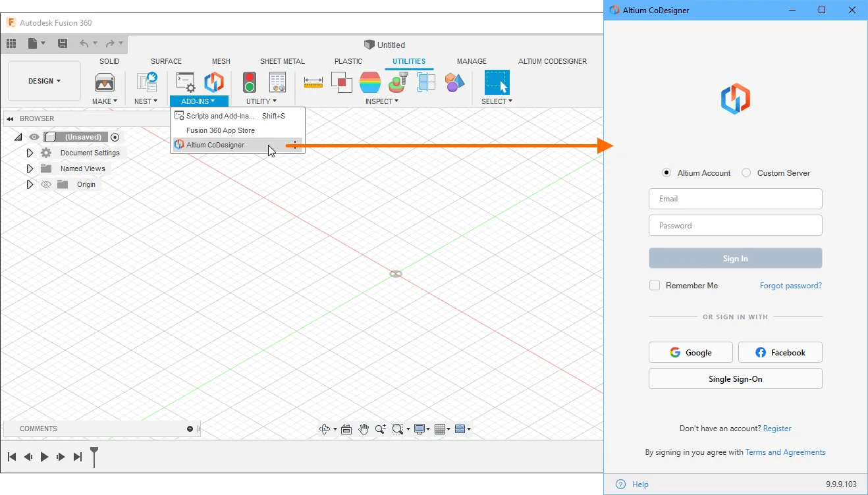This screenshot has width=868, height=495.
Task: Open the Scripts and Add-Ins toolbar icon
Action: pos(185,82)
